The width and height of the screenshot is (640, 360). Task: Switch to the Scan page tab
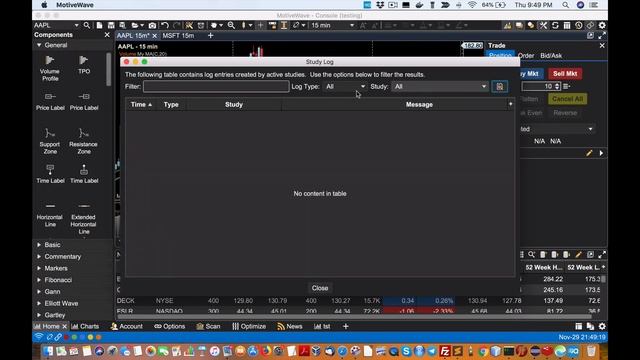click(x=208, y=326)
